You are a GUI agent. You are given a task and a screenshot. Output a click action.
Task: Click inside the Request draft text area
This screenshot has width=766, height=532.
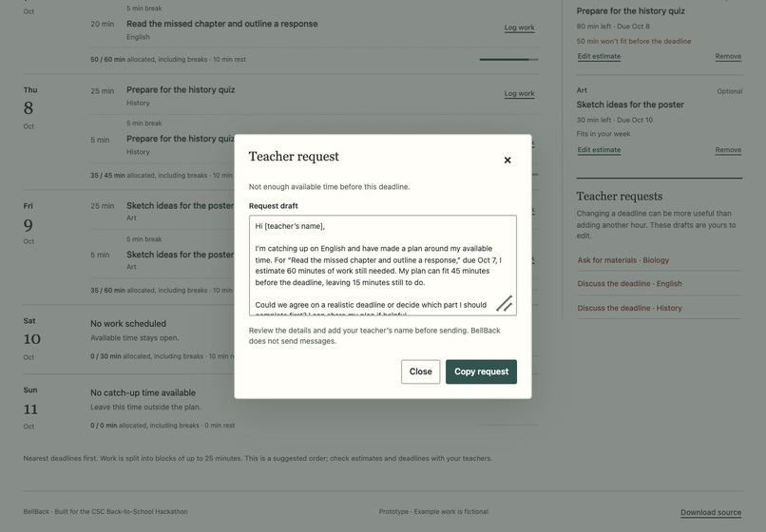(382, 265)
